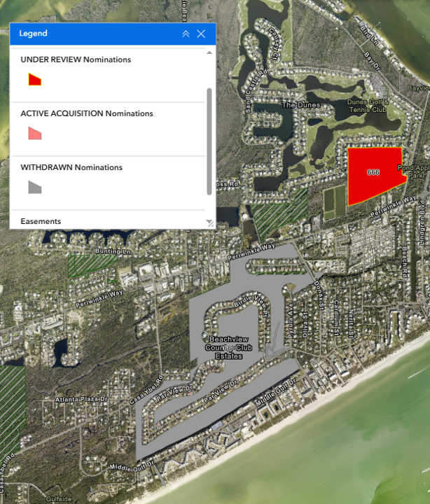The height and width of the screenshot is (504, 430).
Task: Click The Dunes map label
Action: click(301, 105)
